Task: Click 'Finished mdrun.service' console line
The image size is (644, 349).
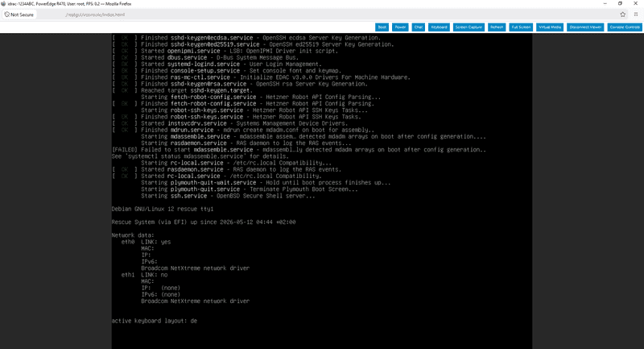Action: (243, 130)
